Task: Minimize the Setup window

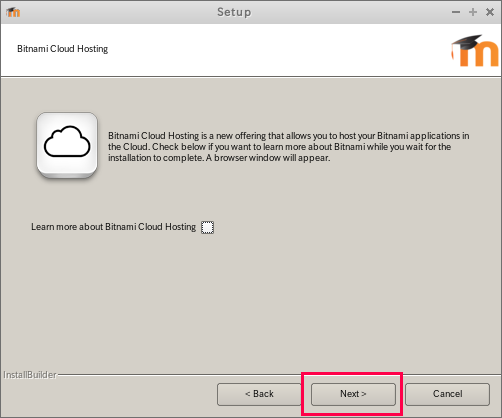Action: pyautogui.click(x=456, y=12)
